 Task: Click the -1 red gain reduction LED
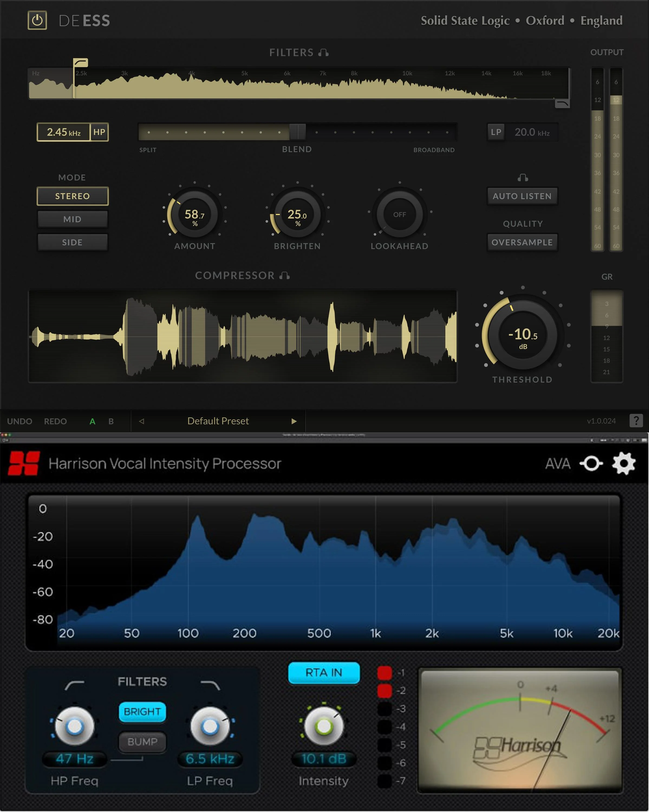[x=384, y=673]
